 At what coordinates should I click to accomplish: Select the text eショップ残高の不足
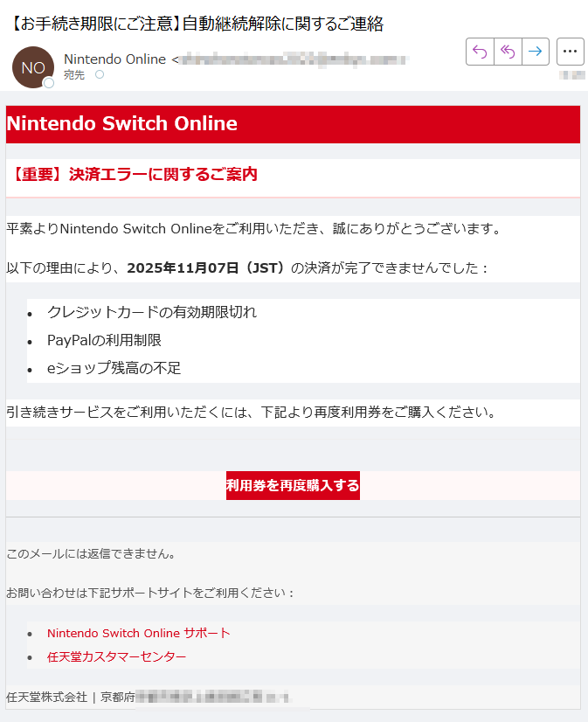click(x=114, y=368)
